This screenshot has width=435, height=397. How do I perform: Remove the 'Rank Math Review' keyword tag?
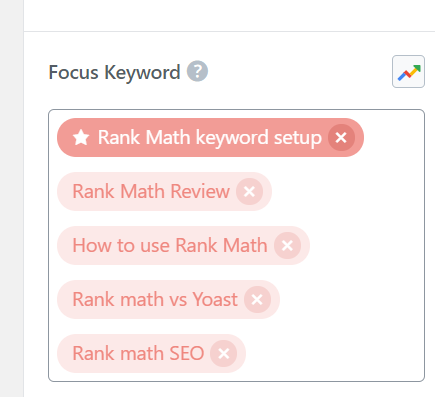(249, 192)
